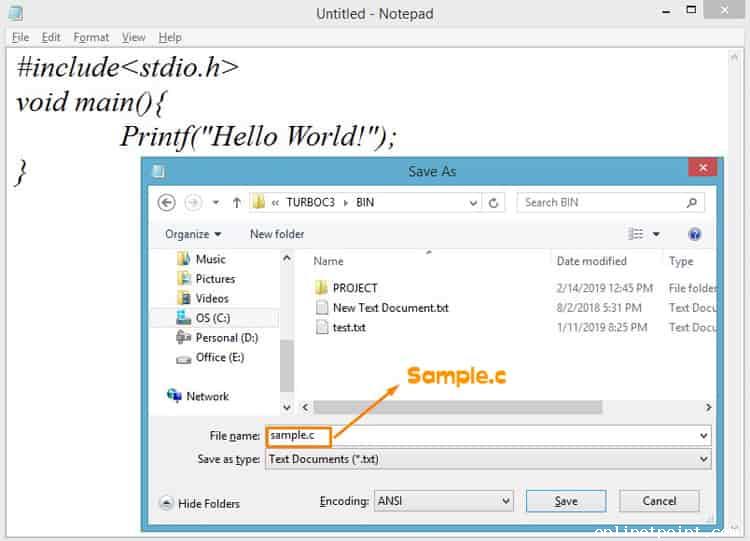Click the Network icon in navigation pane
The height and width of the screenshot is (541, 750).
(174, 396)
